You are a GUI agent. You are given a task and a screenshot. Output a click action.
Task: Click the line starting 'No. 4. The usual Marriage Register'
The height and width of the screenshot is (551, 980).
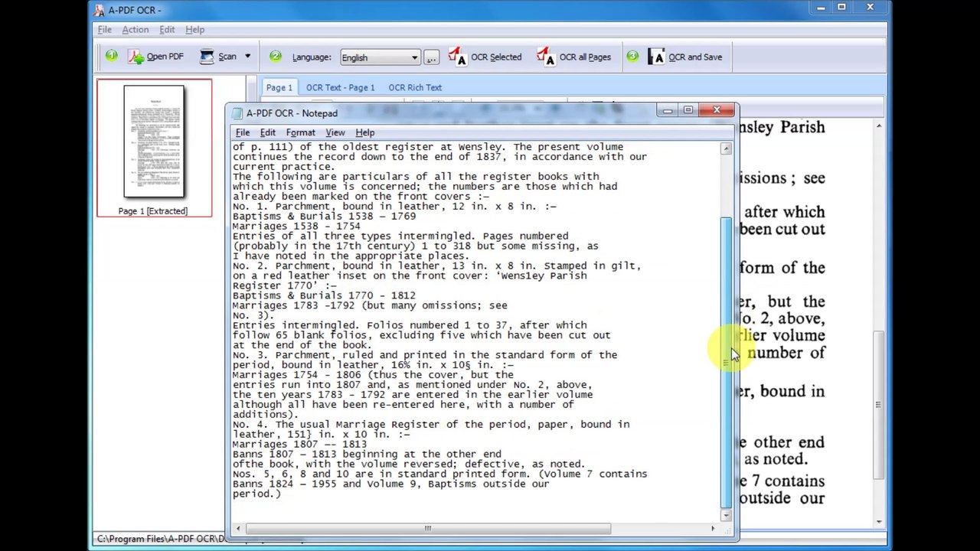(431, 424)
